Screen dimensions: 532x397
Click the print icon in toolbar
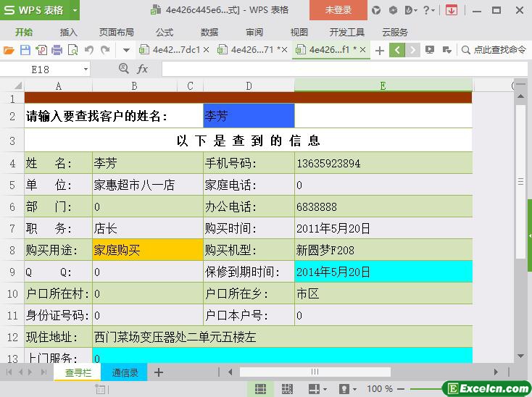coord(57,50)
